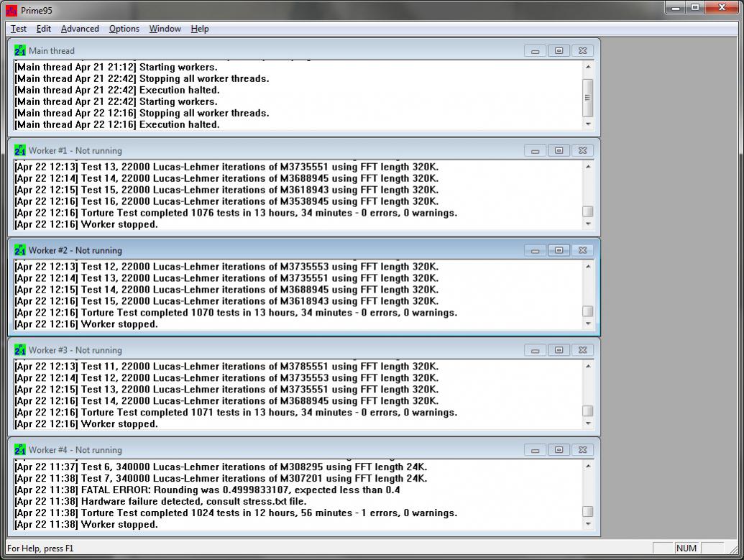The height and width of the screenshot is (560, 744).
Task: Maximize the Main thread child window
Action: pyautogui.click(x=559, y=51)
